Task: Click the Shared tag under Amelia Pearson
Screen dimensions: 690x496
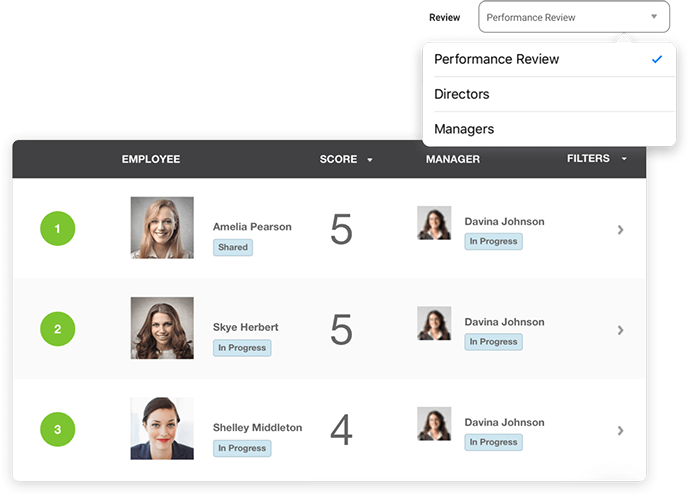Action: click(x=233, y=247)
